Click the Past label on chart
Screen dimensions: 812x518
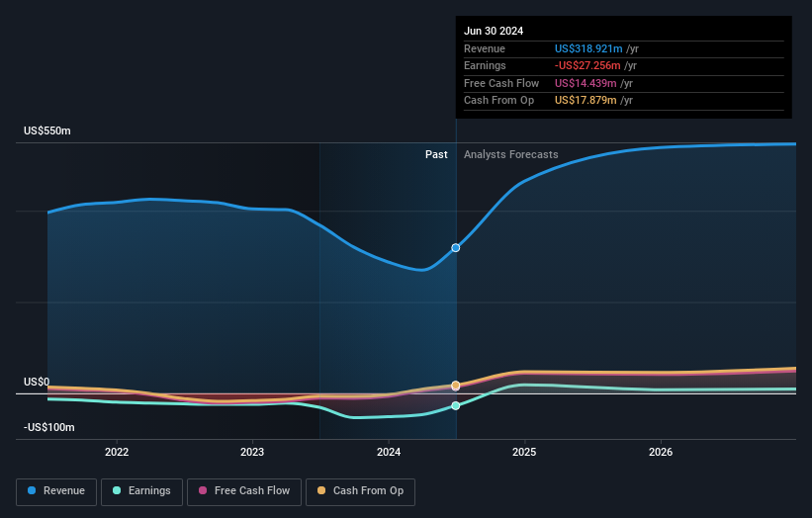click(436, 154)
